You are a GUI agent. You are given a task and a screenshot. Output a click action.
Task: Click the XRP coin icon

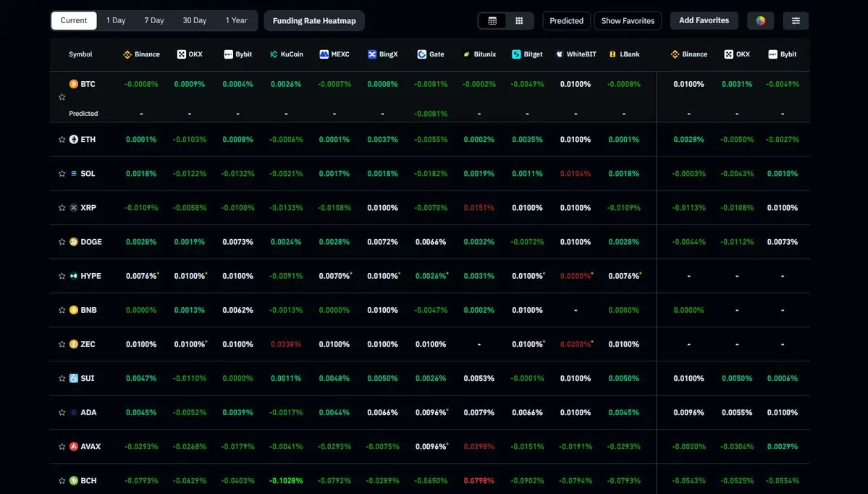74,208
